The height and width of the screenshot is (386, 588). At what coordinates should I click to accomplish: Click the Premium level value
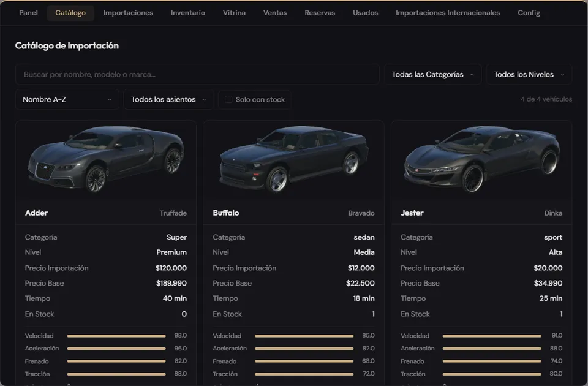(x=171, y=252)
